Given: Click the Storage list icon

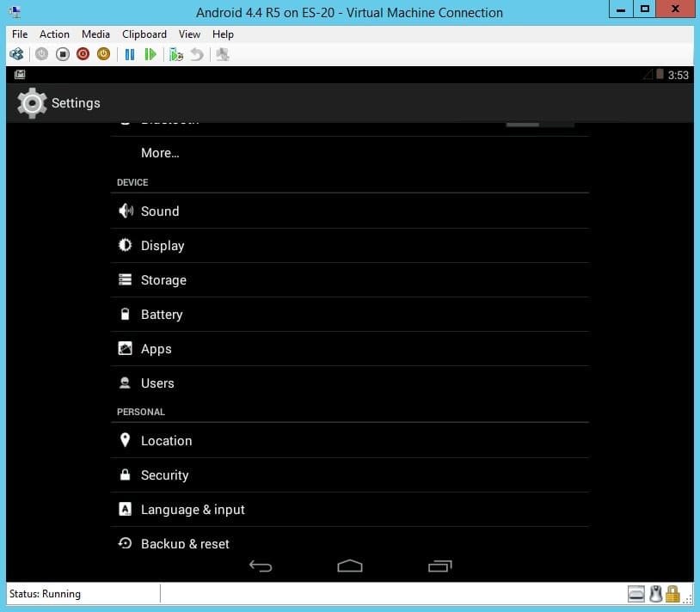Looking at the screenshot, I should coord(125,279).
